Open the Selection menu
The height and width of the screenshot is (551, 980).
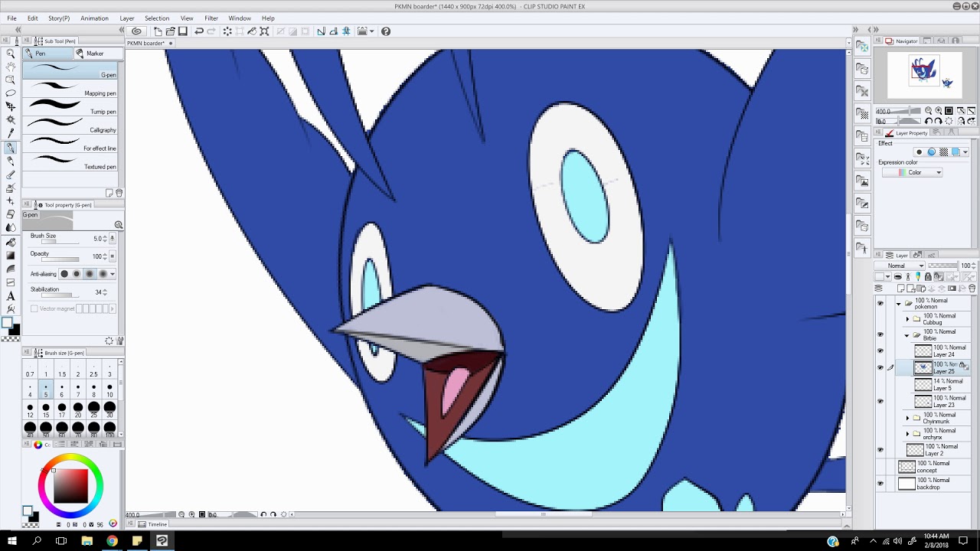(157, 18)
